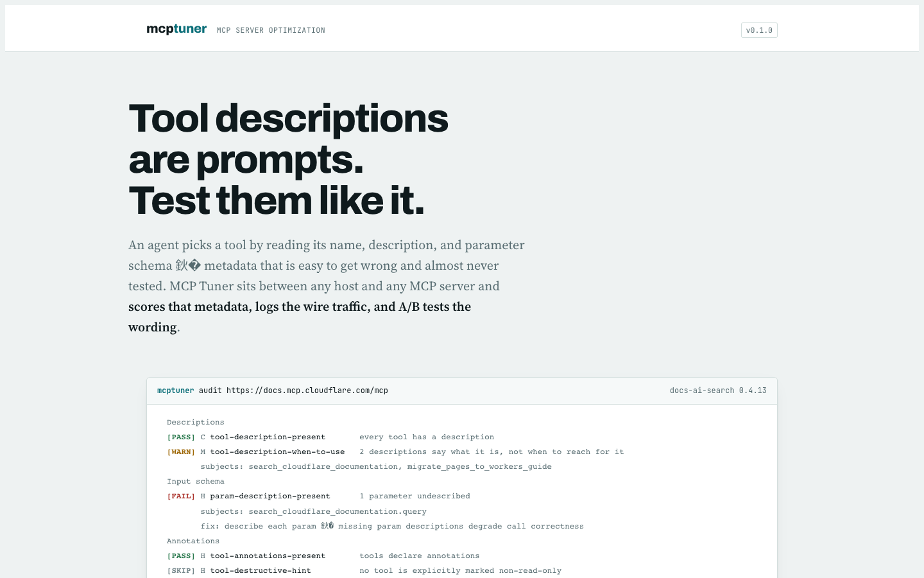Click the [PASS] tag for tool-annotations-present

click(x=181, y=556)
